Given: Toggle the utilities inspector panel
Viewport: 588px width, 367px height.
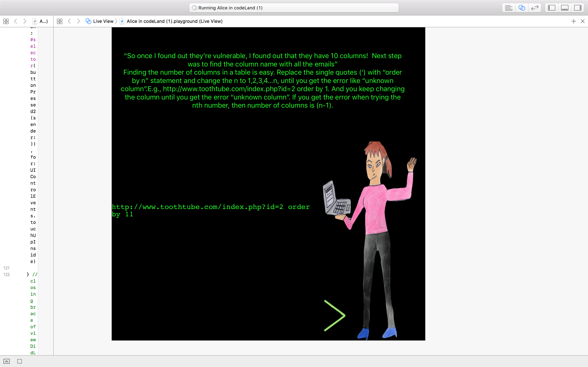Looking at the screenshot, I should click(578, 8).
